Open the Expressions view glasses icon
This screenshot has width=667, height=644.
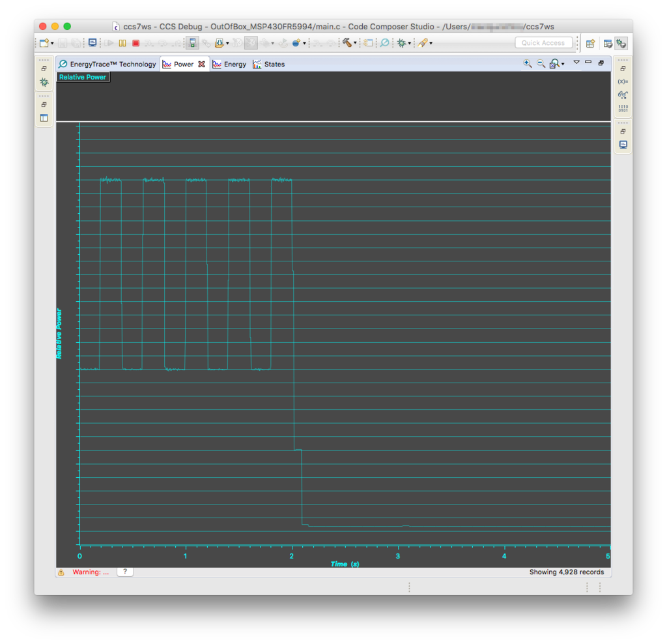623,95
